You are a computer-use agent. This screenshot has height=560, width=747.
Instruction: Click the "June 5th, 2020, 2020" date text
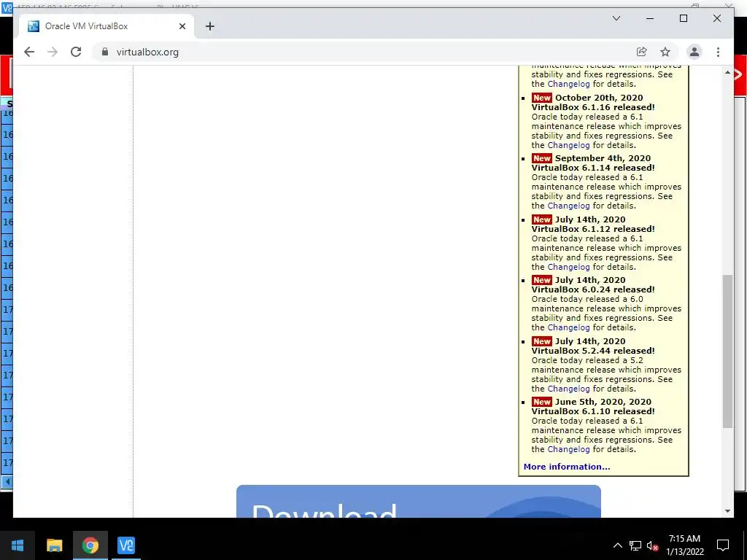(603, 402)
